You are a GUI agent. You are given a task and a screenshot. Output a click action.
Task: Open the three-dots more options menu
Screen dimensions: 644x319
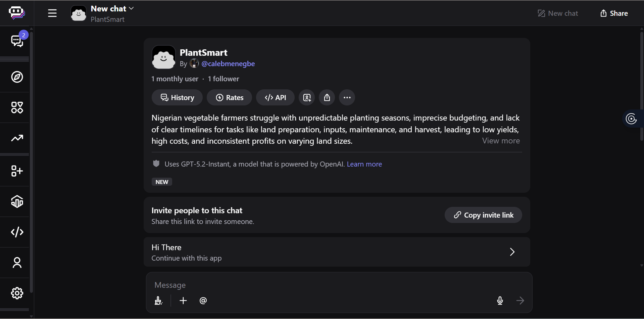tap(347, 97)
